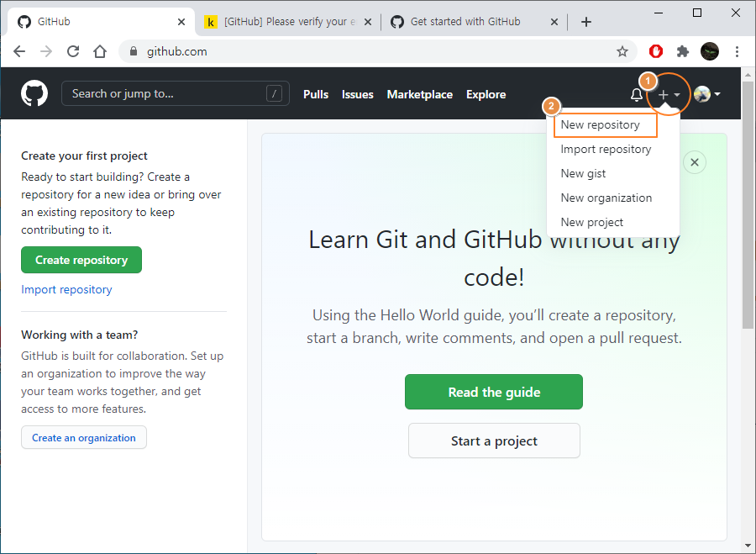Bookmark this page with the star icon
756x554 pixels.
tap(622, 51)
